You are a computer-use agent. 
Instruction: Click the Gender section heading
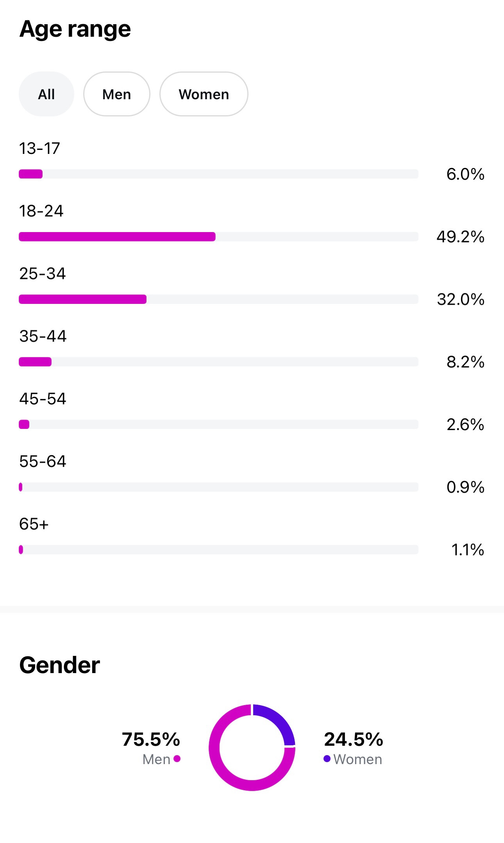(x=60, y=665)
